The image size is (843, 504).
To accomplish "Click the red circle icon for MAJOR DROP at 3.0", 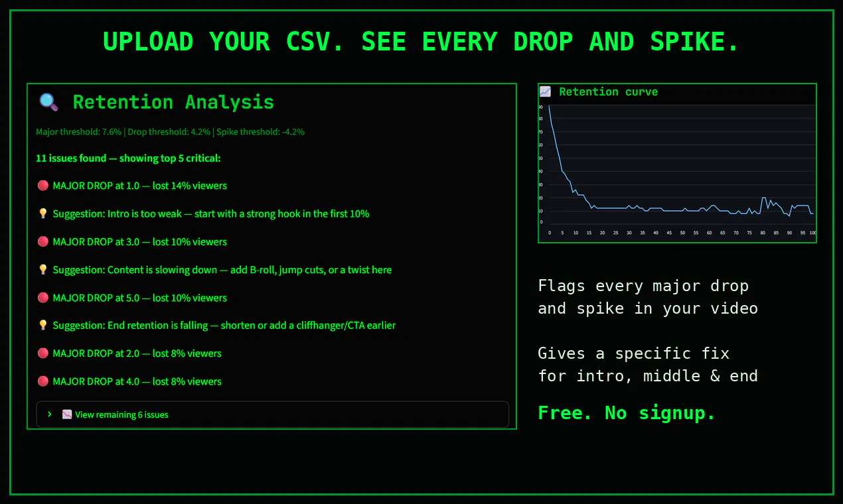I will [42, 242].
